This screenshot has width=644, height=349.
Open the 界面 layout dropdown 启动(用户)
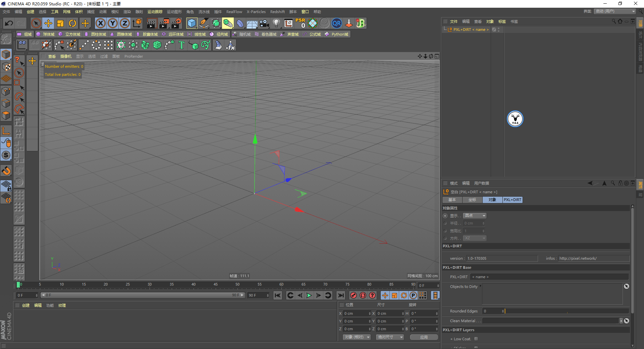click(615, 11)
